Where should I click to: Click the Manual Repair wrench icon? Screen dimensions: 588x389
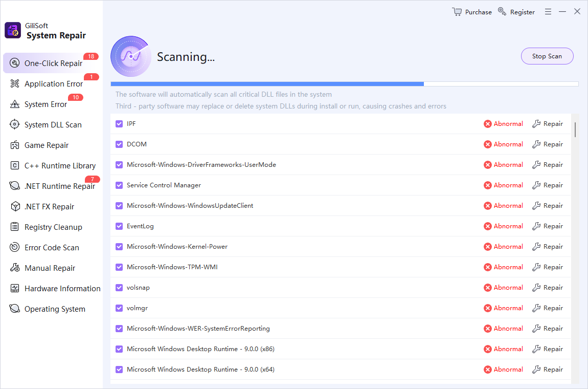[15, 268]
